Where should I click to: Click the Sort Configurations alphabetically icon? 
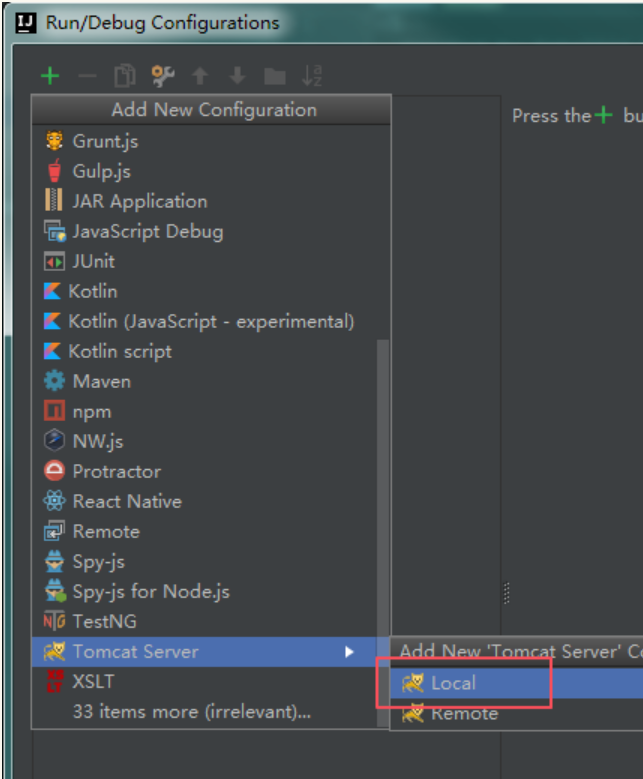pos(312,76)
